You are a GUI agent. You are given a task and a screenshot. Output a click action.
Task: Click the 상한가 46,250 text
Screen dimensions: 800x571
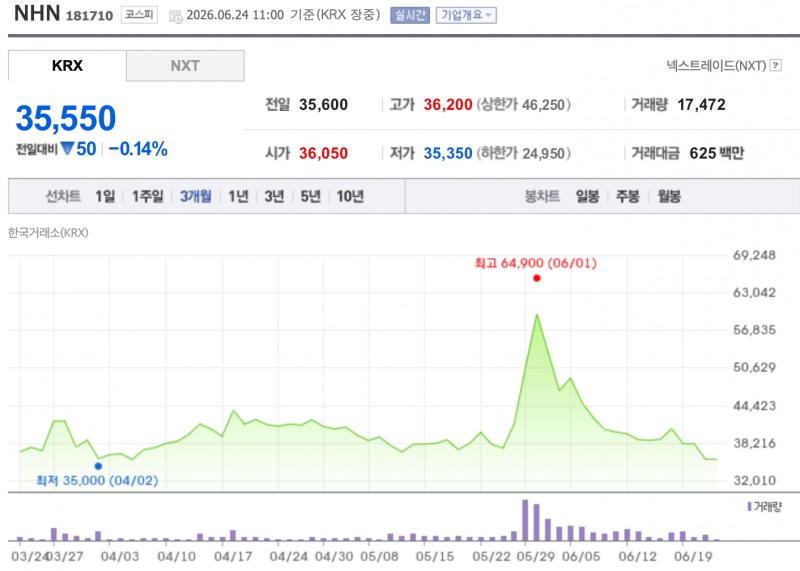tap(523, 105)
